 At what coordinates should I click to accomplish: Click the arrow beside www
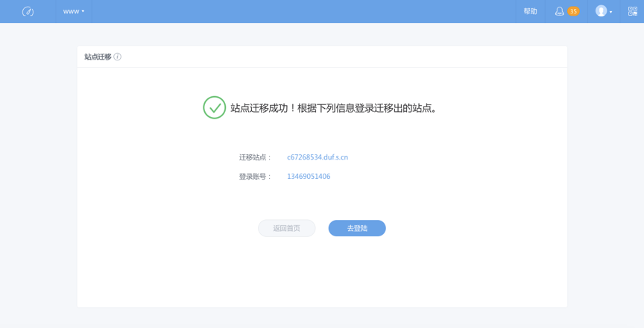[83, 11]
